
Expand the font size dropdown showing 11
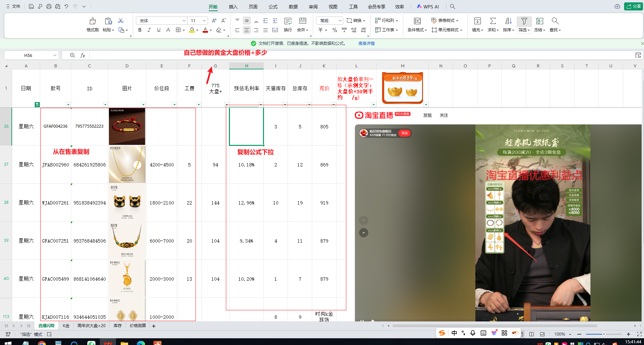click(204, 21)
